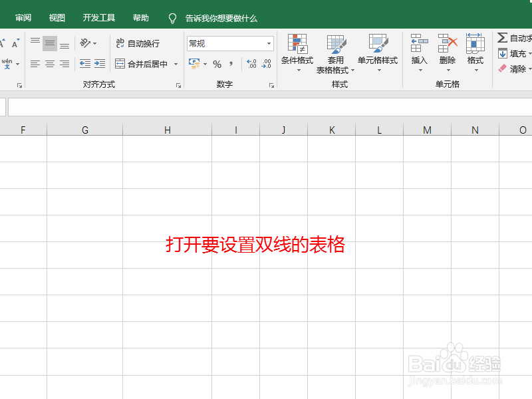The height and width of the screenshot is (399, 532).
Task: Click the Delete cells (删除) button
Action: [x=448, y=53]
